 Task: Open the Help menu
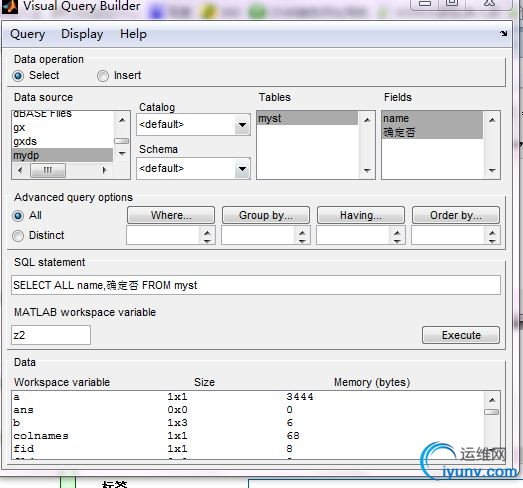pyautogui.click(x=133, y=34)
